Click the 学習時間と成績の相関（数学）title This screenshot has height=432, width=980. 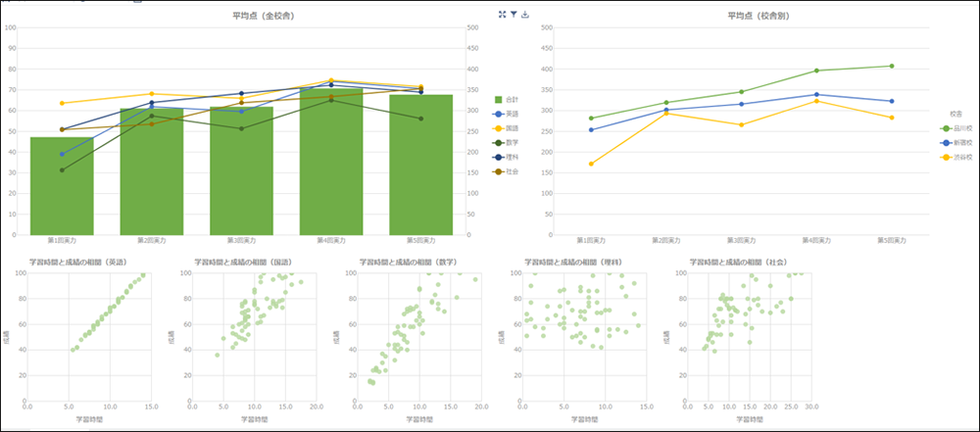408,262
